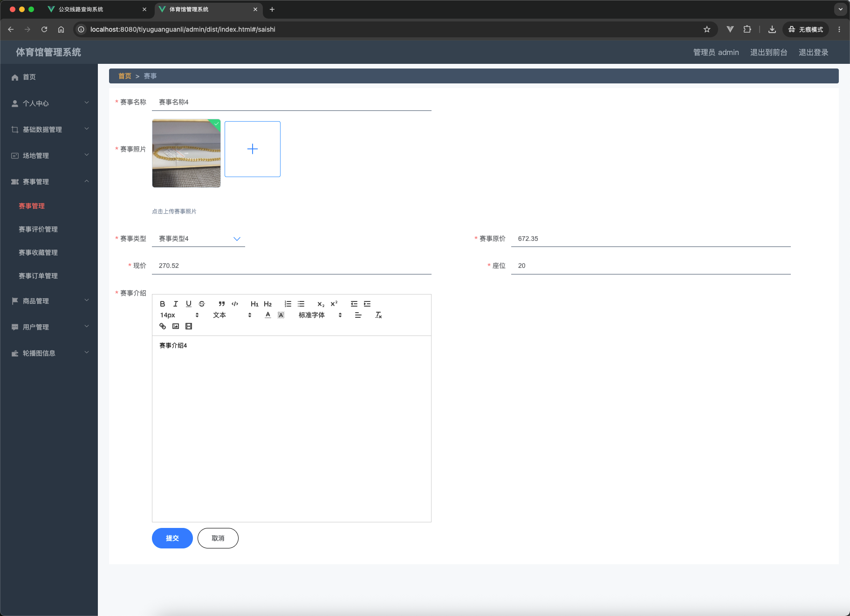Open the 文本 header style dropdown
The image size is (850, 616).
tap(232, 315)
